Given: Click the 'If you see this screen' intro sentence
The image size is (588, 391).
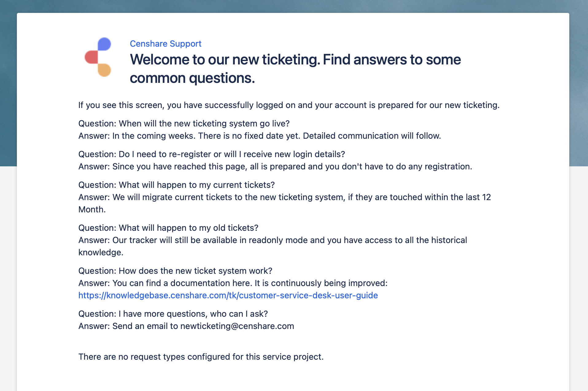Looking at the screenshot, I should pos(288,105).
